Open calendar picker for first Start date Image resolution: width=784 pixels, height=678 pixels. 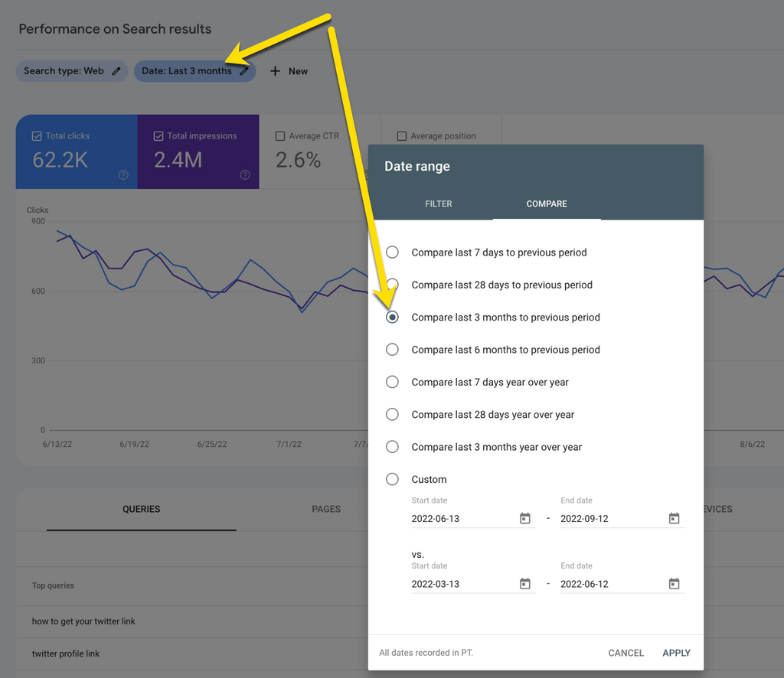[525, 519]
